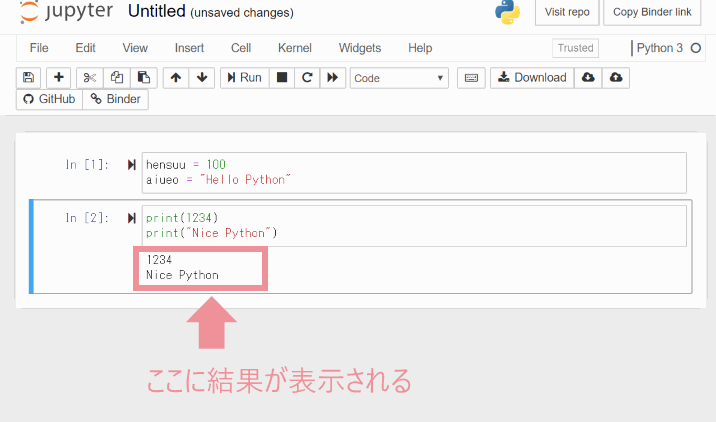Move selected cell down

[202, 78]
